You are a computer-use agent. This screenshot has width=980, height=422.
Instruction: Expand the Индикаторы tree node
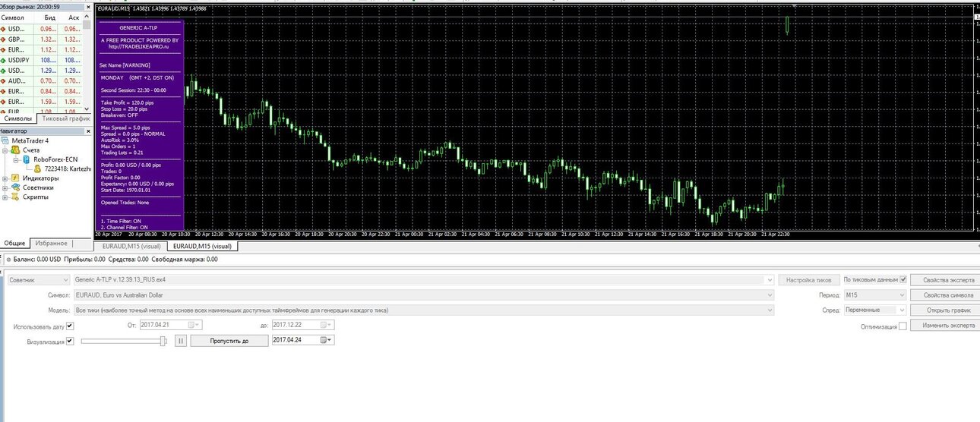pyautogui.click(x=5, y=178)
